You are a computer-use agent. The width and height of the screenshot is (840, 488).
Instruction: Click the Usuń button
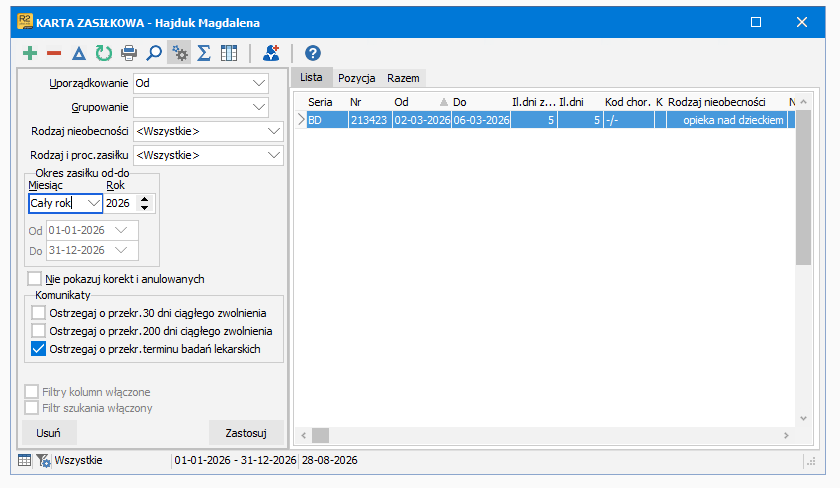[x=48, y=433]
